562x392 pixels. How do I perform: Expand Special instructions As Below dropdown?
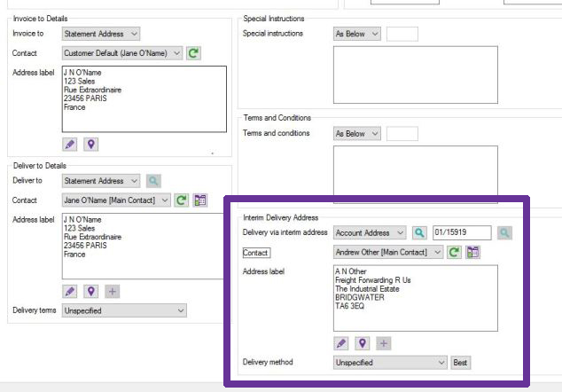point(357,34)
